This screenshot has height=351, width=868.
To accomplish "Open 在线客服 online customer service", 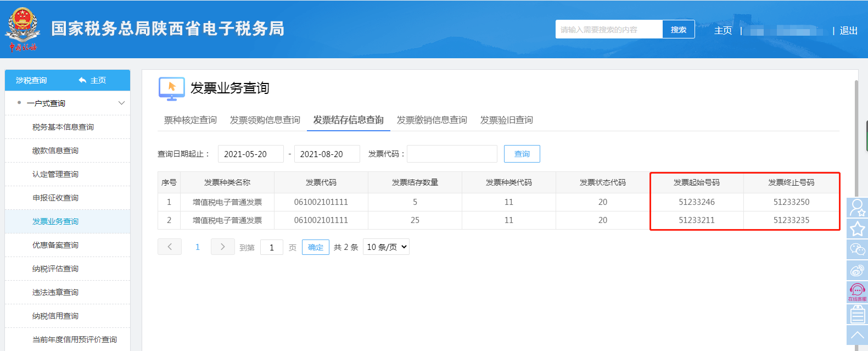I will [857, 292].
